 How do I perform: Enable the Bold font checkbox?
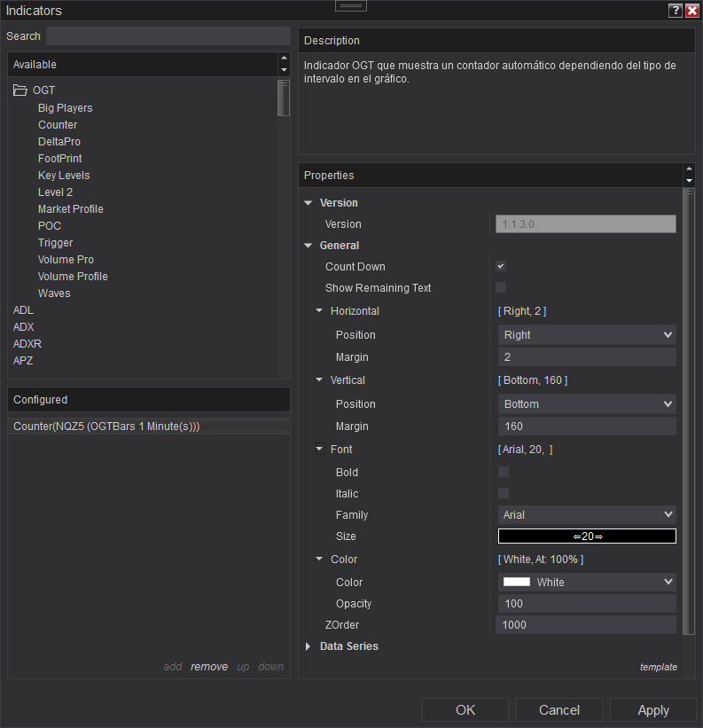point(504,472)
